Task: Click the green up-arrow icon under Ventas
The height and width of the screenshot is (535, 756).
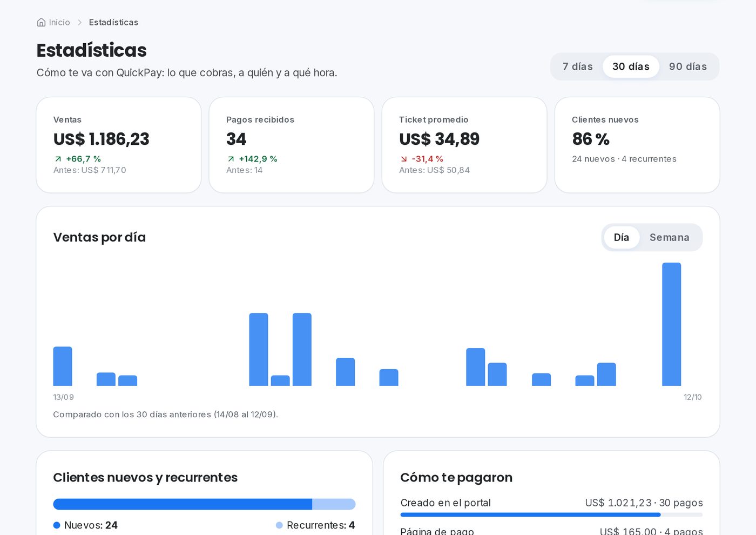Action: pyautogui.click(x=58, y=159)
